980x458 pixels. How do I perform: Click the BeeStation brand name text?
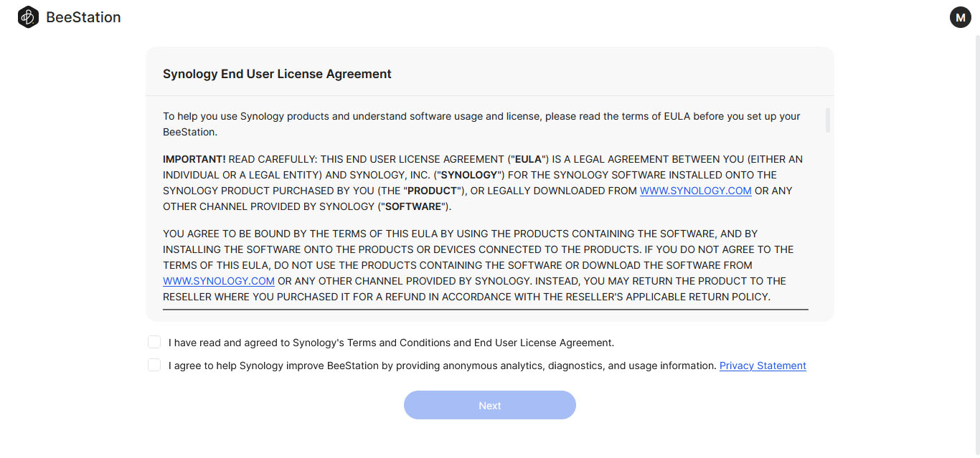(x=83, y=17)
